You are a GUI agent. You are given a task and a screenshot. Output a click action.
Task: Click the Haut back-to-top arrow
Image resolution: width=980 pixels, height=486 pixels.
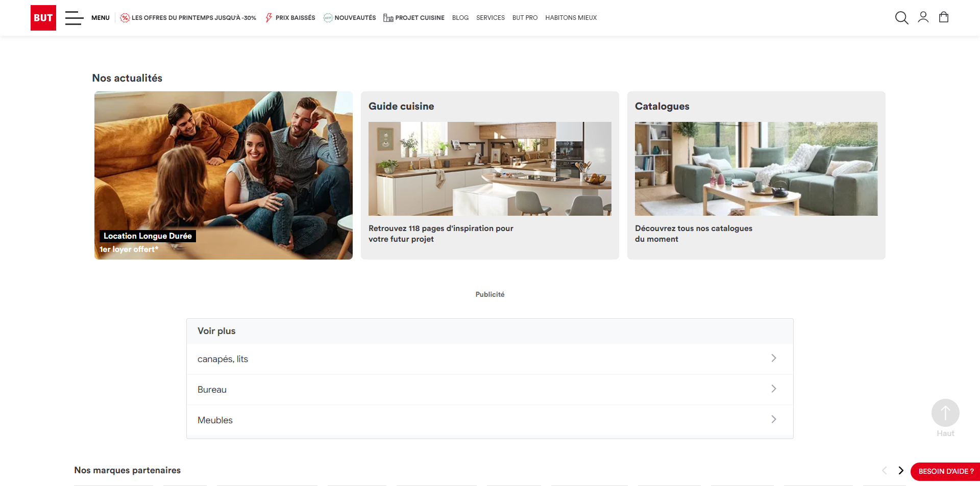click(x=945, y=413)
